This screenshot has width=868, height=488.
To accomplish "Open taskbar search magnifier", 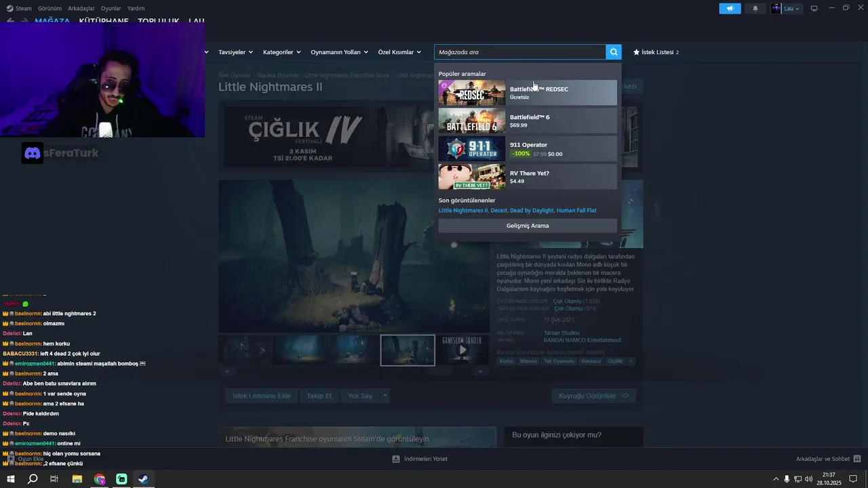I will [x=33, y=479].
